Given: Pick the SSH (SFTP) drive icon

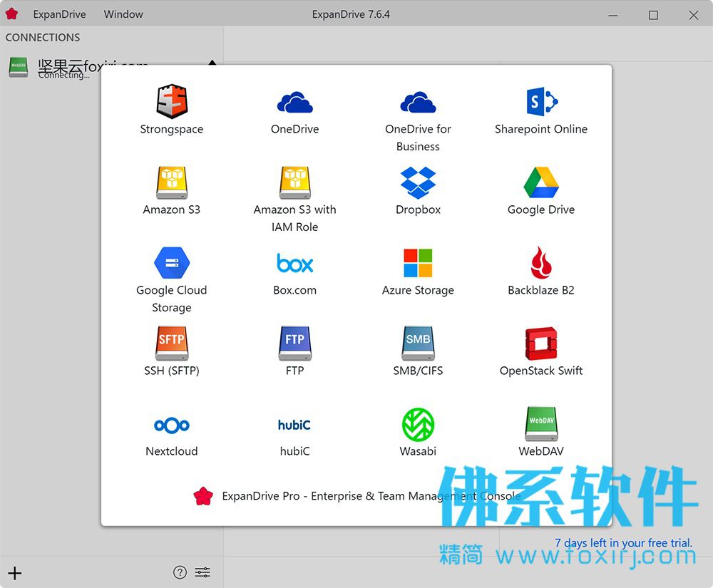Looking at the screenshot, I should coord(172,344).
